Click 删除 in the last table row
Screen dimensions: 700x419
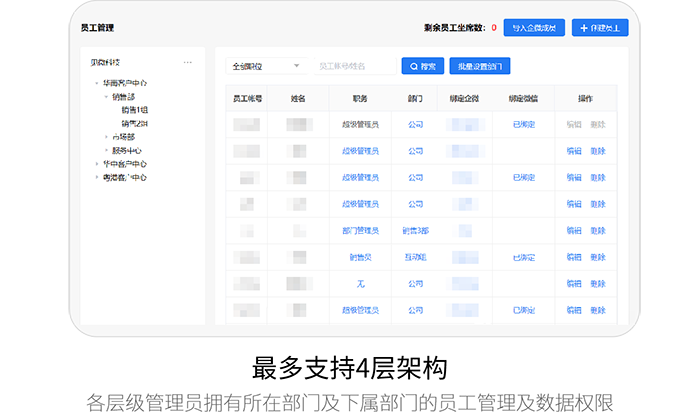coord(598,311)
